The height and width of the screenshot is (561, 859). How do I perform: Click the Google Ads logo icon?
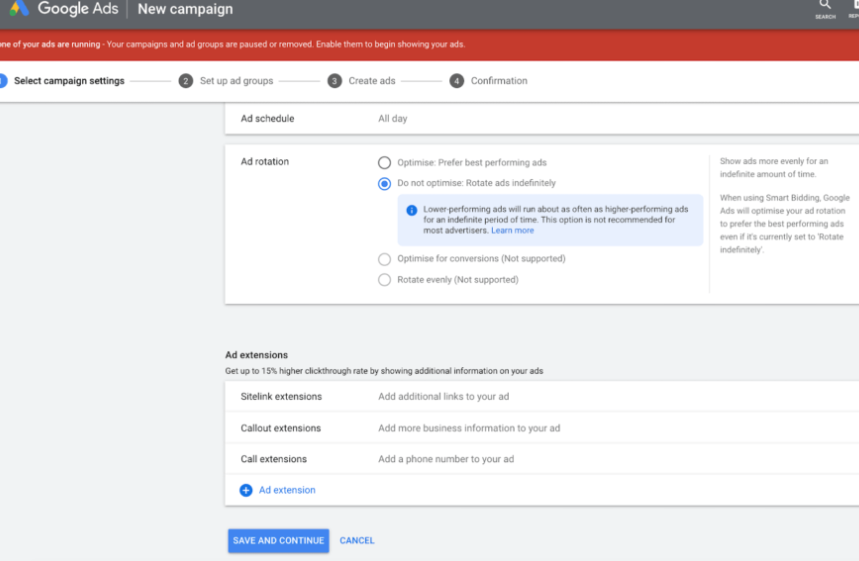[19, 8]
